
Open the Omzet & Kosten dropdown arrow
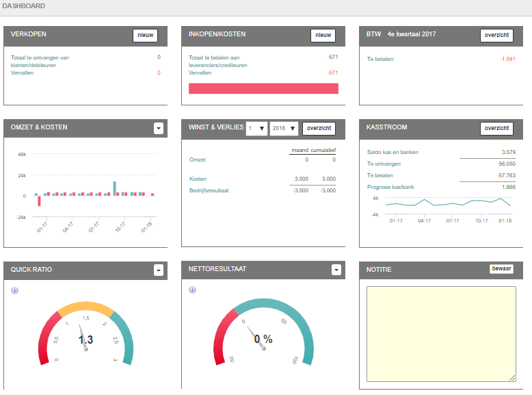(x=159, y=128)
